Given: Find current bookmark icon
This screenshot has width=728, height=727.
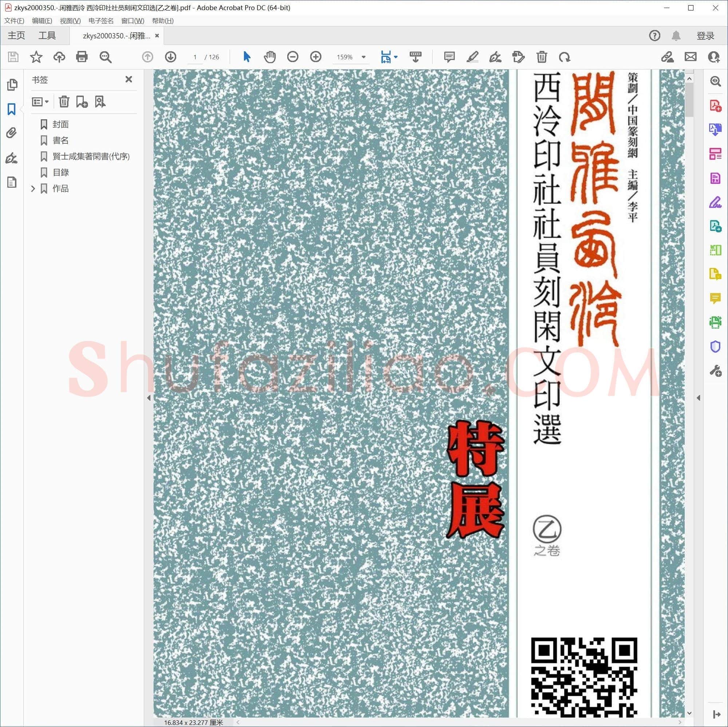Looking at the screenshot, I should point(100,102).
